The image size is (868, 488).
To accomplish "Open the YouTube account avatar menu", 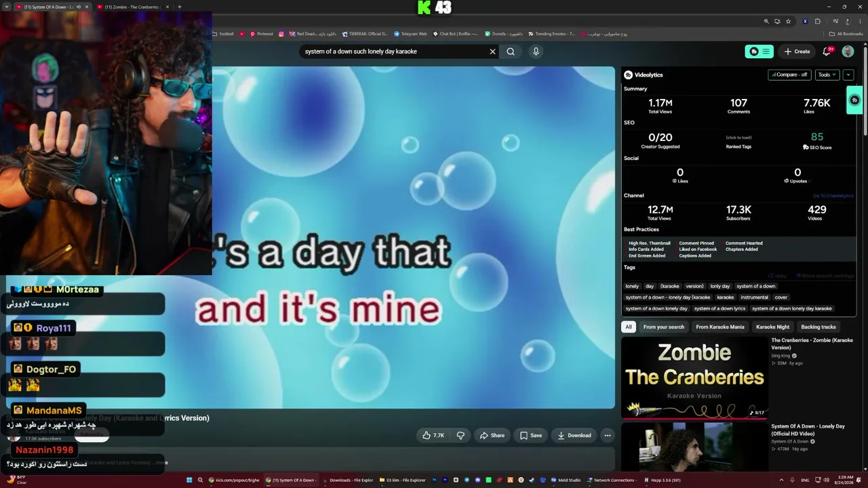I will [x=848, y=52].
